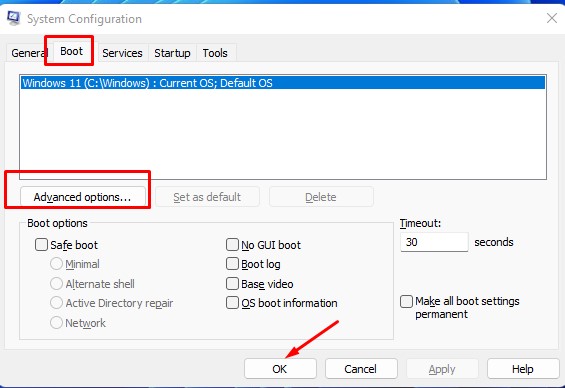
Task: Toggle OS boot information checkbox
Action: coord(232,303)
